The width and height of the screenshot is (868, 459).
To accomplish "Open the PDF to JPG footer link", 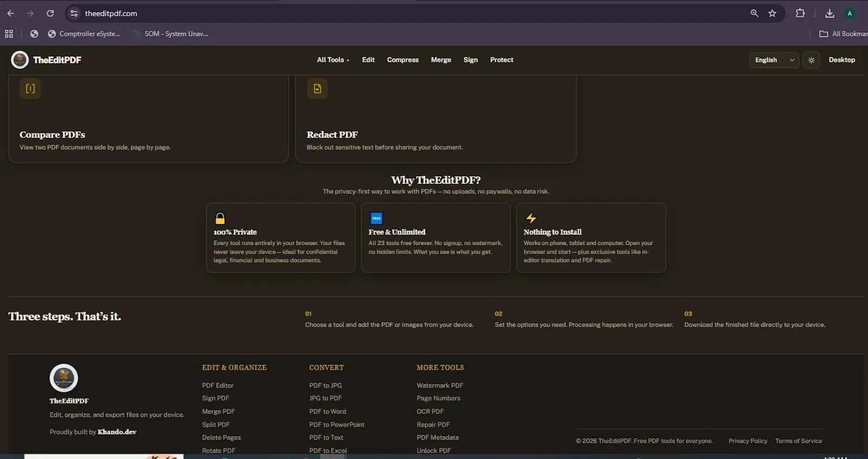I will point(325,386).
